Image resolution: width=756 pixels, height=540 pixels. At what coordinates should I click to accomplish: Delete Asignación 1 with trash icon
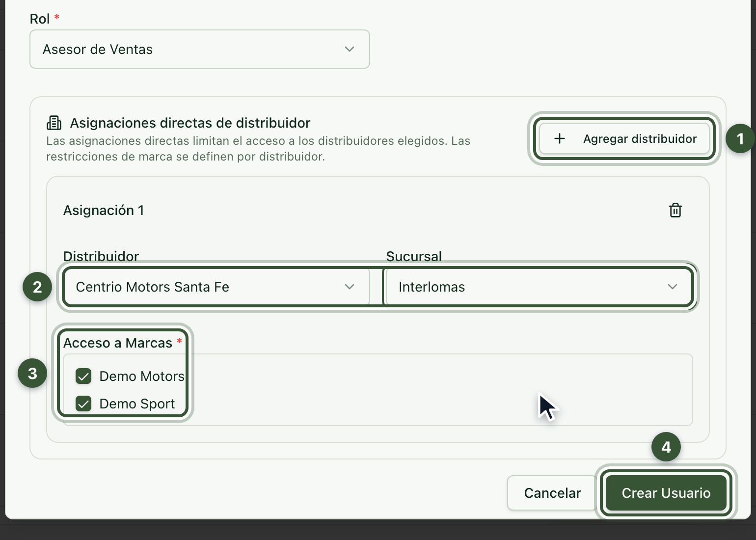coord(675,210)
